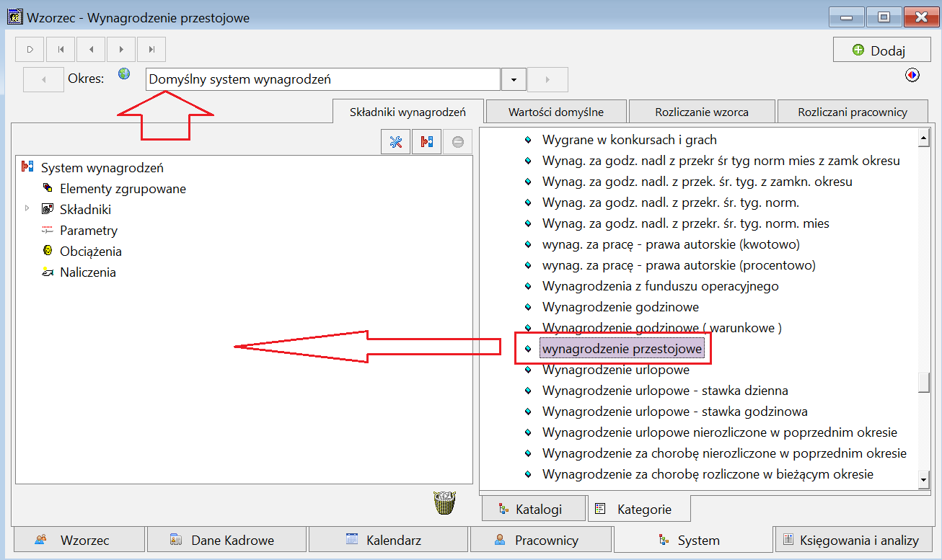Click the next record arrow button
The image size is (942, 560).
coord(121,49)
